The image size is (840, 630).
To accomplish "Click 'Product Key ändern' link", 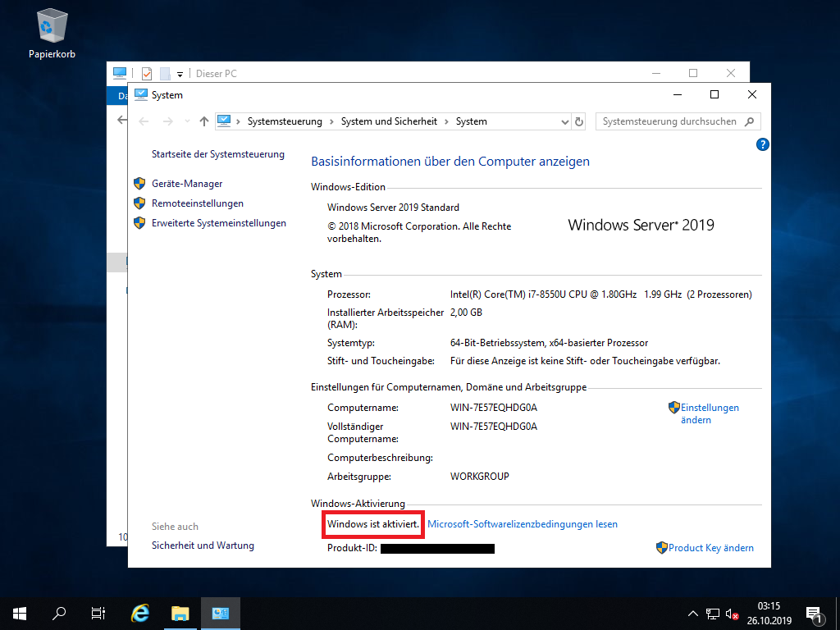I will tap(710, 548).
